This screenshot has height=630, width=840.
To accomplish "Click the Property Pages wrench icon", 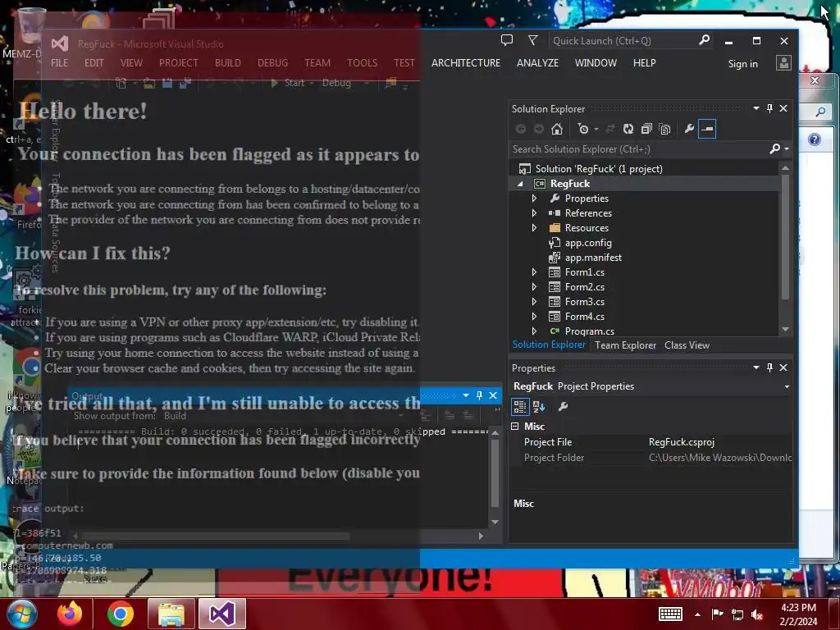I will point(563,407).
